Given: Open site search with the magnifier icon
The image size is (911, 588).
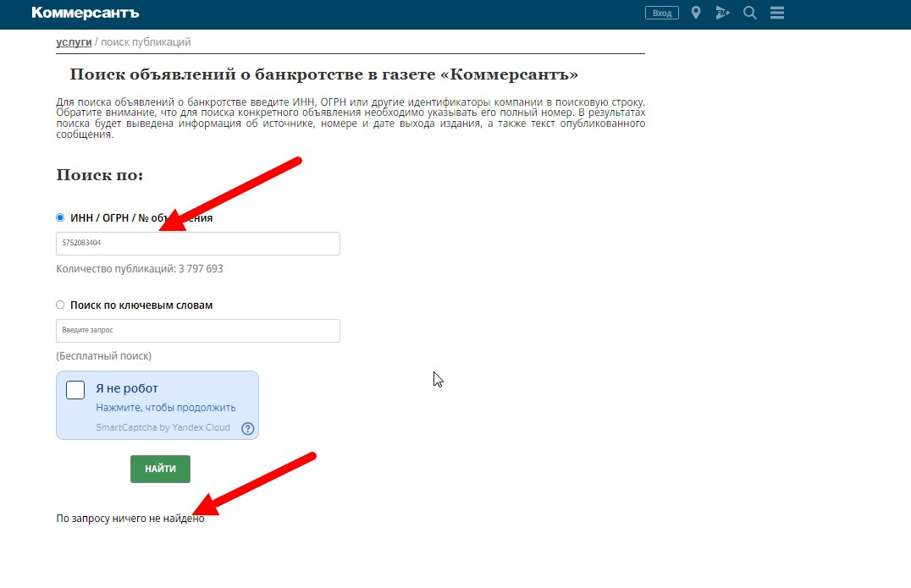Looking at the screenshot, I should coord(749,13).
